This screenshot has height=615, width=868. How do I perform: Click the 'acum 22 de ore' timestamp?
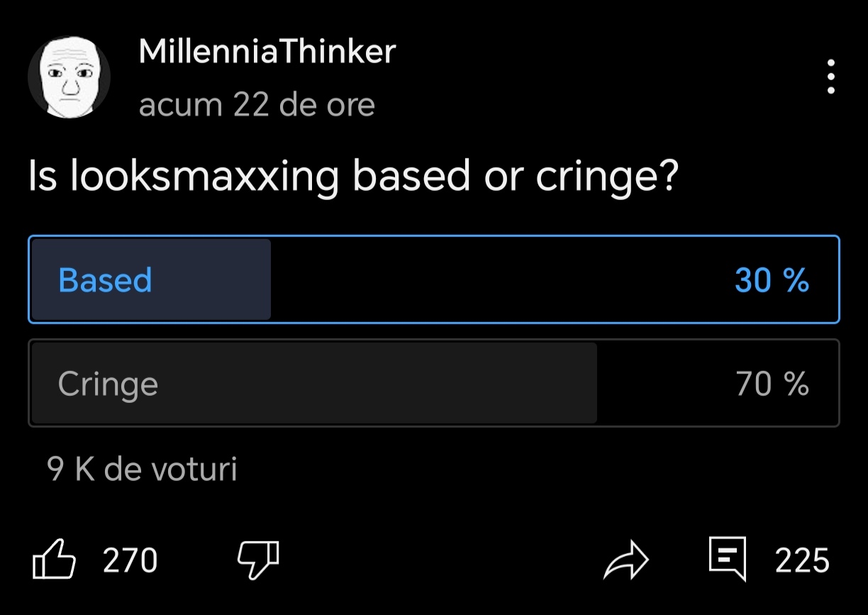[257, 105]
